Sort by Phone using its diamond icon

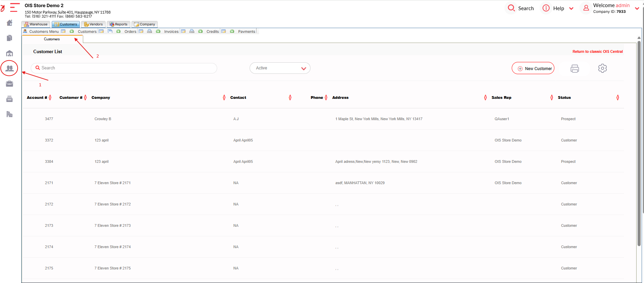[x=326, y=97]
